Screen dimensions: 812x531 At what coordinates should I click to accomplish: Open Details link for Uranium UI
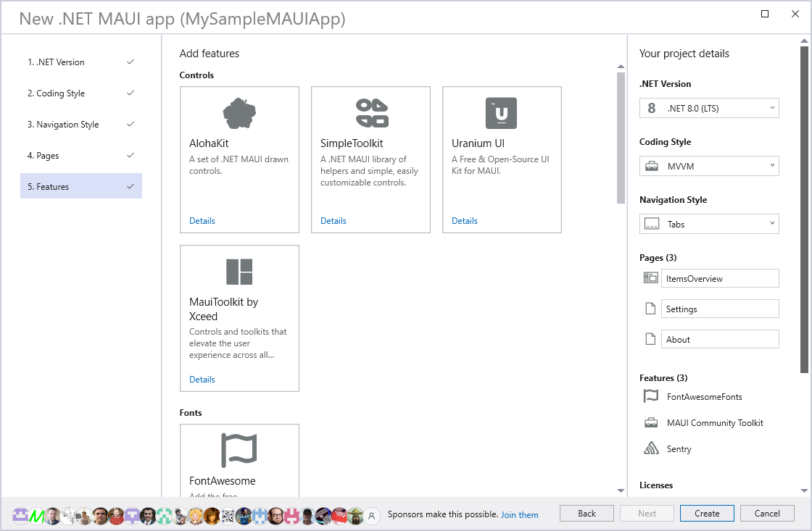[464, 221]
